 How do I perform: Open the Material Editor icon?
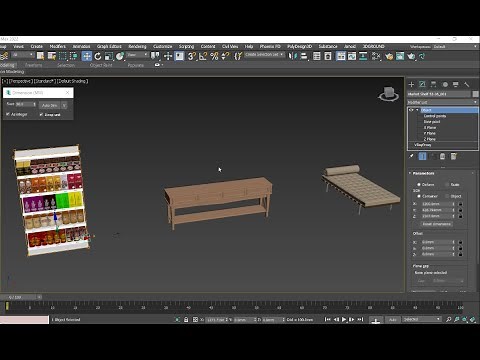[x=376, y=56]
